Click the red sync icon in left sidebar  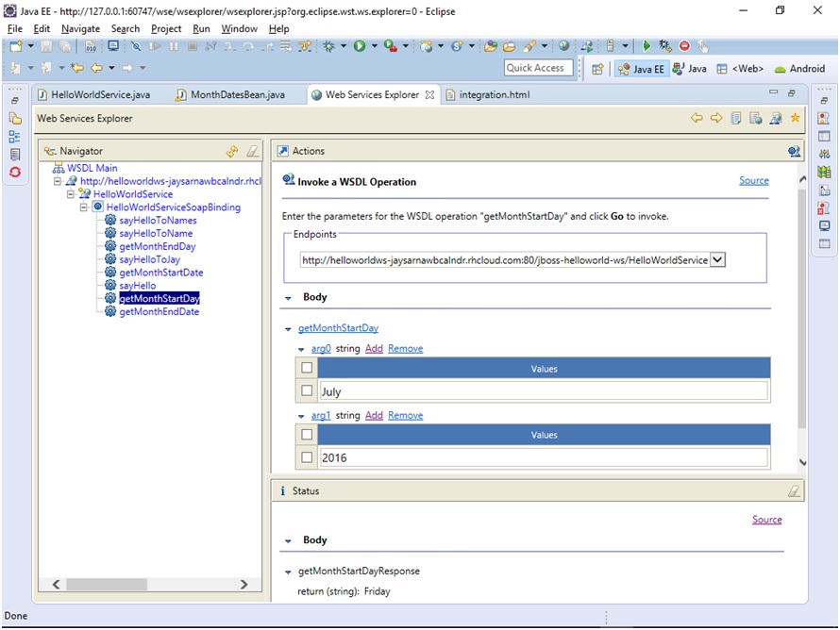click(x=15, y=172)
